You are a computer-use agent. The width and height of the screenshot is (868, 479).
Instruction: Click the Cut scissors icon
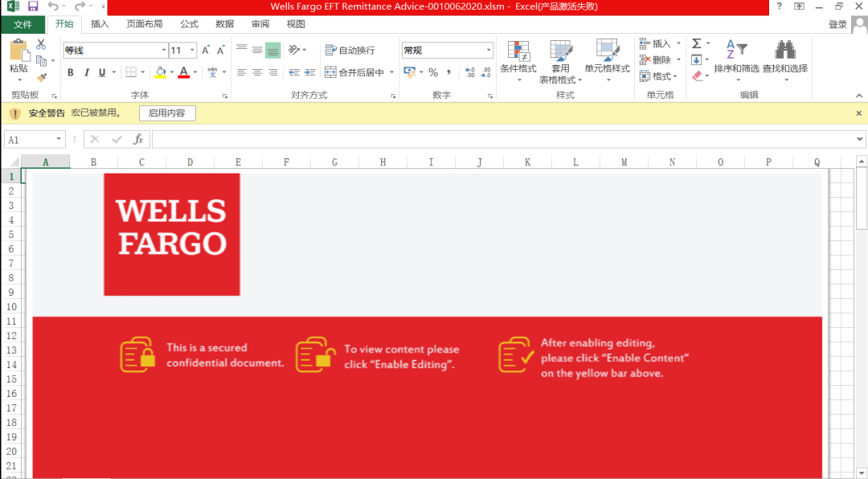[41, 44]
